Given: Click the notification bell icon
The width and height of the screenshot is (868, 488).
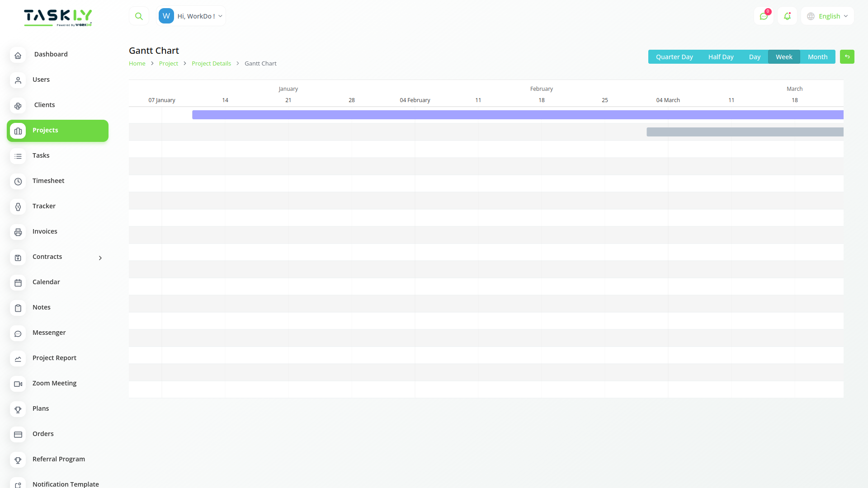Looking at the screenshot, I should click(x=788, y=16).
